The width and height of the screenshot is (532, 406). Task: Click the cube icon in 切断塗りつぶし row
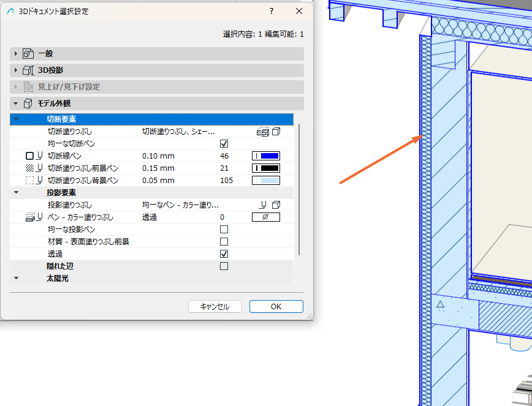(276, 131)
